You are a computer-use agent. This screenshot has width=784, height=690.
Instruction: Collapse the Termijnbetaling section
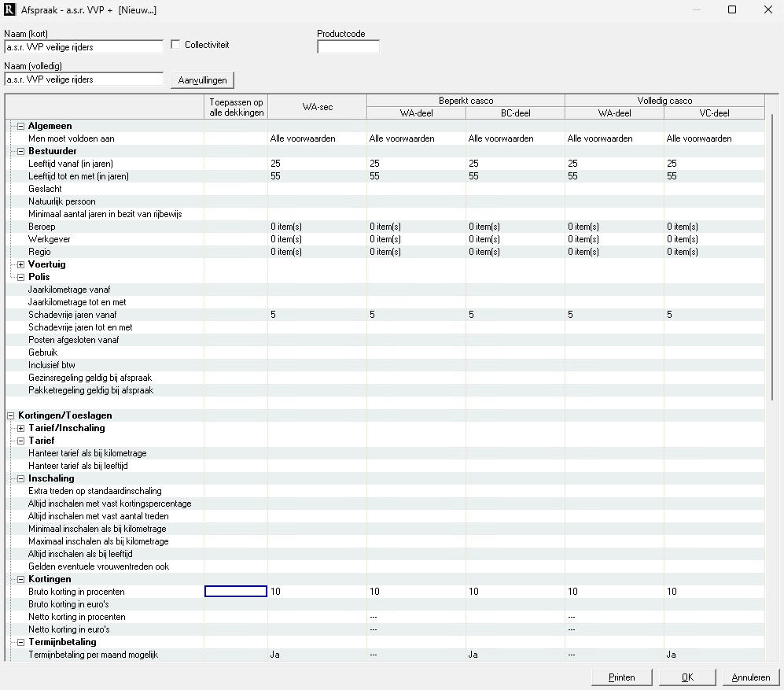(21, 643)
